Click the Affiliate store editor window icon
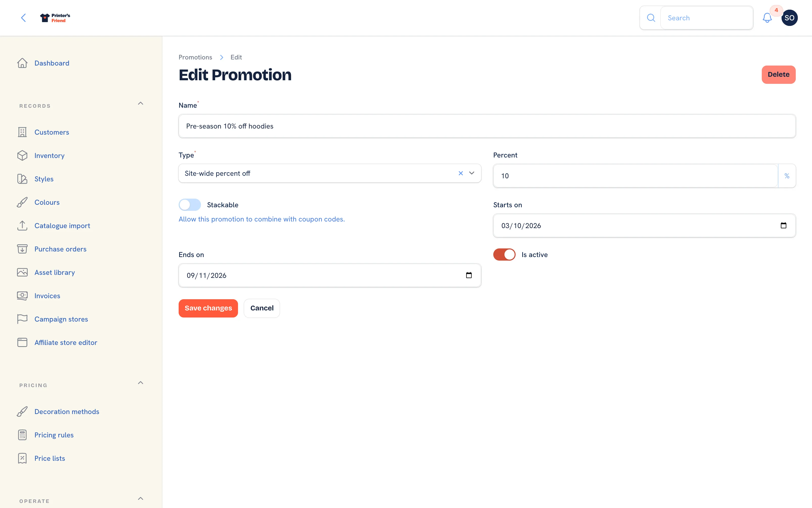This screenshot has height=508, width=812. (x=22, y=342)
